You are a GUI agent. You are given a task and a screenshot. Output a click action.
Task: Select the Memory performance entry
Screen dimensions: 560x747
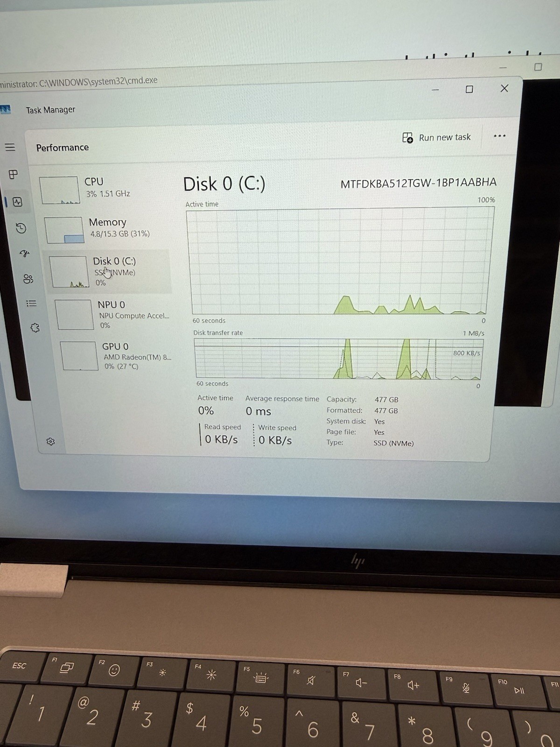[106, 229]
